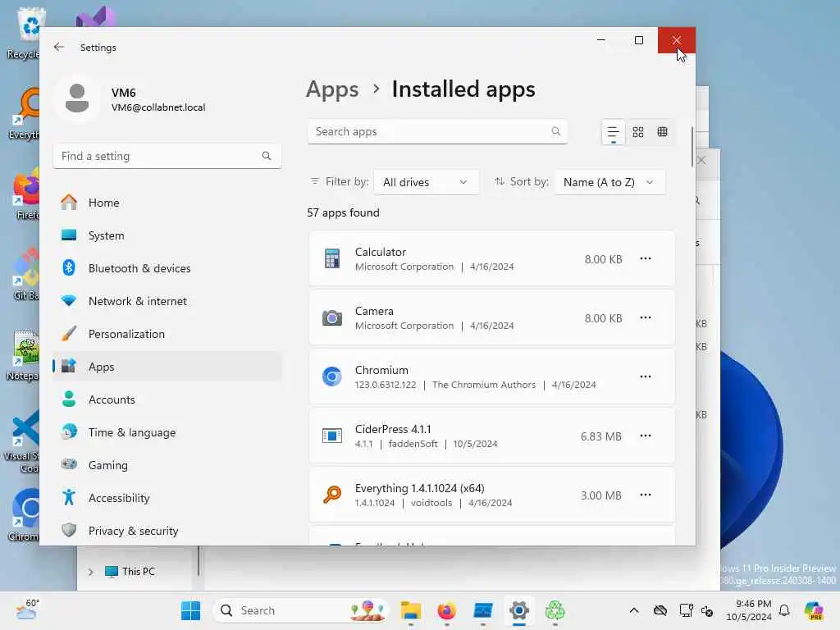840x630 pixels.
Task: Click the Find a setting search box
Action: pos(167,156)
